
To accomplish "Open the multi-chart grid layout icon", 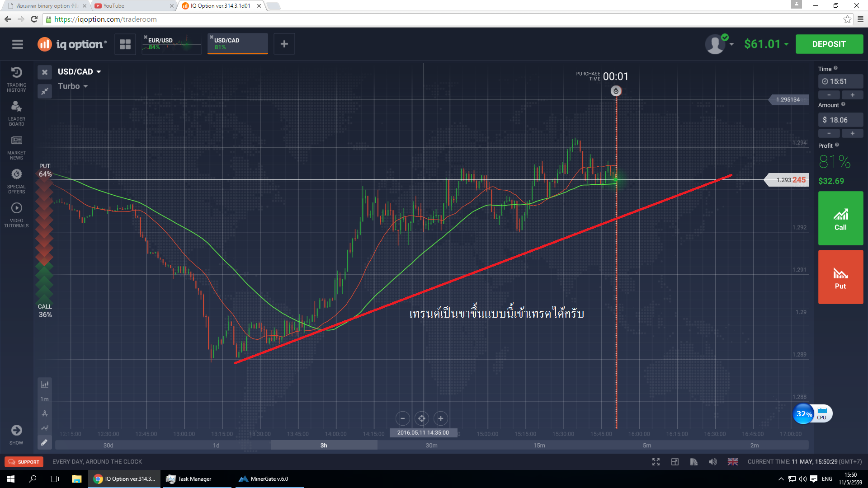I will (x=125, y=44).
